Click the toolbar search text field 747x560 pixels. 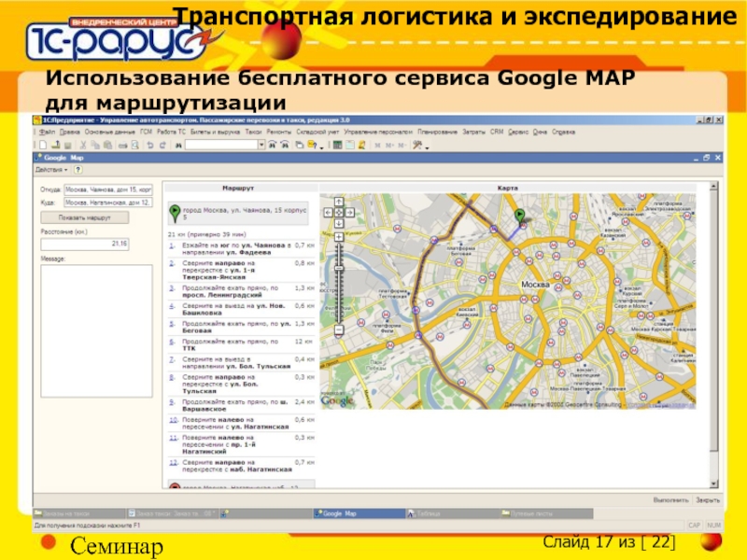[x=221, y=145]
